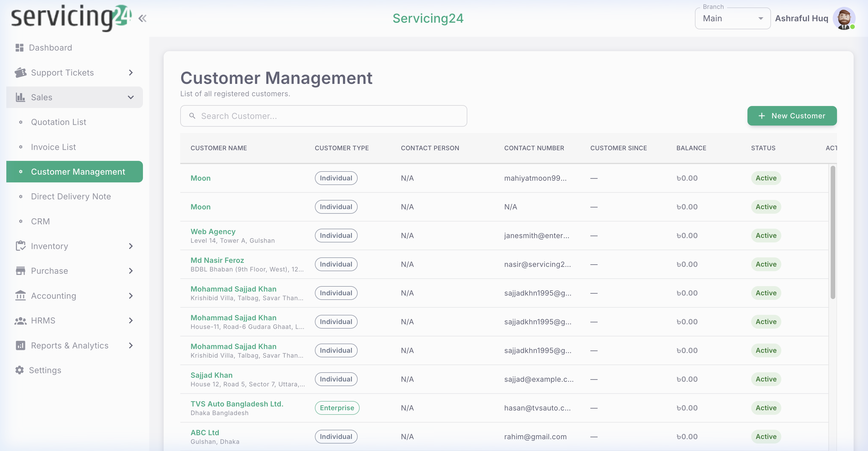Screen dimensions: 868x451
Task: Click the New Customer button
Action: [792, 116]
